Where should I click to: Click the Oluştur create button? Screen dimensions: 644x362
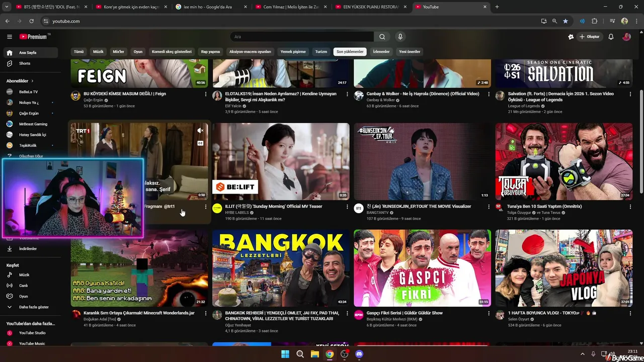click(x=590, y=37)
